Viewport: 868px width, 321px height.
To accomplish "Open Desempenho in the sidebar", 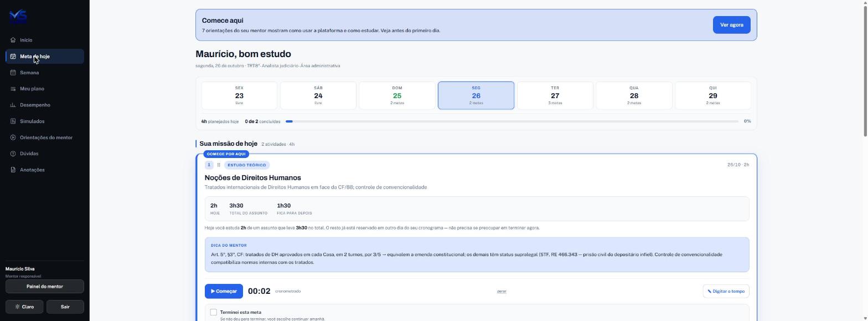I will pyautogui.click(x=45, y=105).
